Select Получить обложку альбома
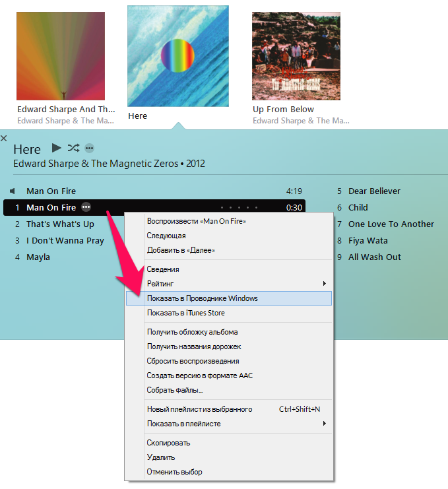The width and height of the screenshot is (448, 489). click(229, 332)
